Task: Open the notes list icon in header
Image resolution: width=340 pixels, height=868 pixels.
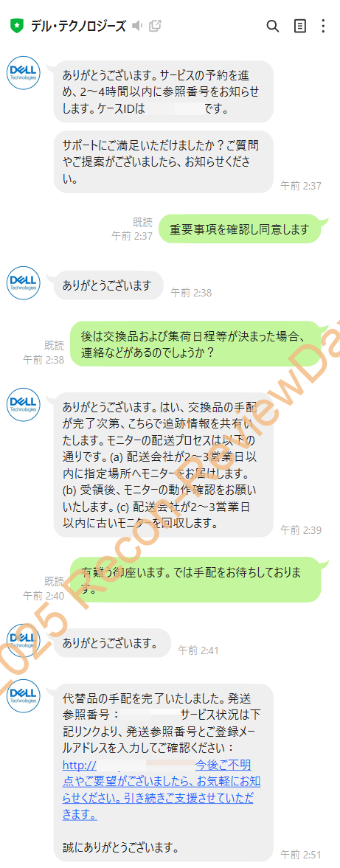Action: click(x=299, y=26)
